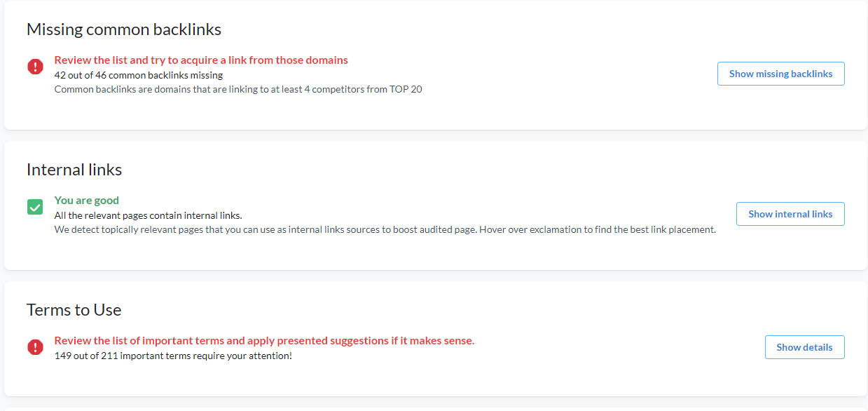Image resolution: width=868 pixels, height=411 pixels.
Task: Show details for Terms to Use
Action: tap(804, 347)
